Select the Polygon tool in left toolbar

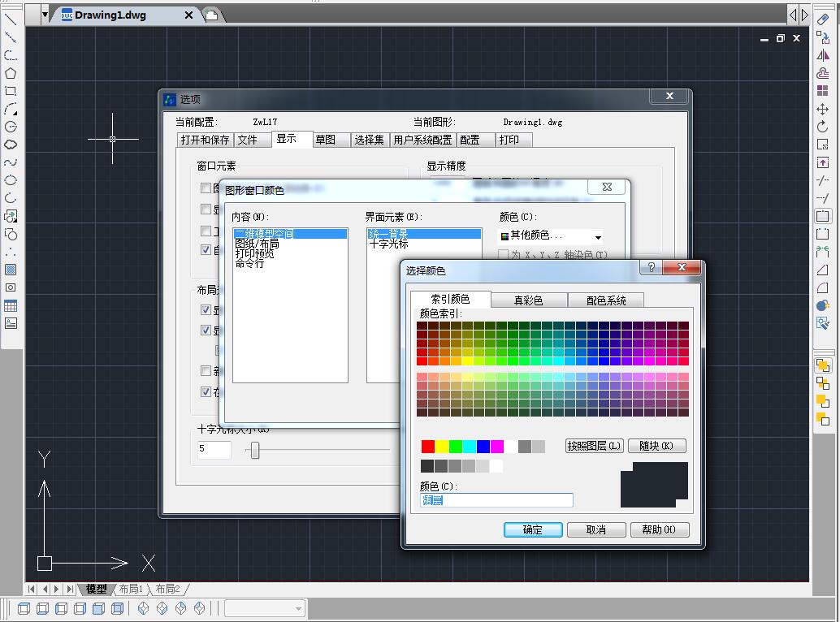pyautogui.click(x=11, y=73)
